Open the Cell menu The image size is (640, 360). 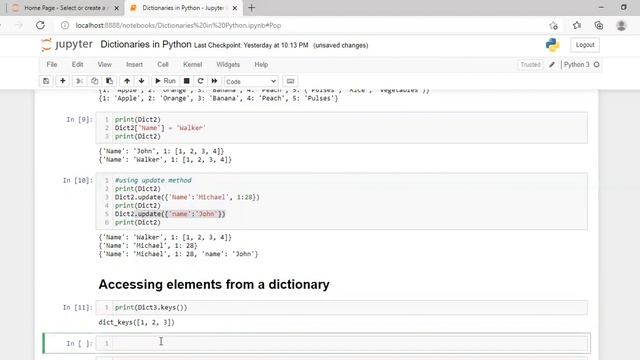coord(162,64)
